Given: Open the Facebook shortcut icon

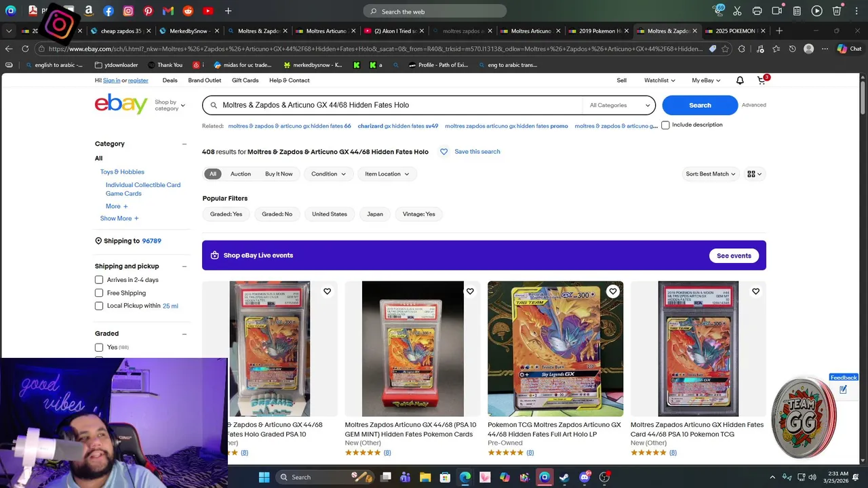Looking at the screenshot, I should [x=108, y=11].
